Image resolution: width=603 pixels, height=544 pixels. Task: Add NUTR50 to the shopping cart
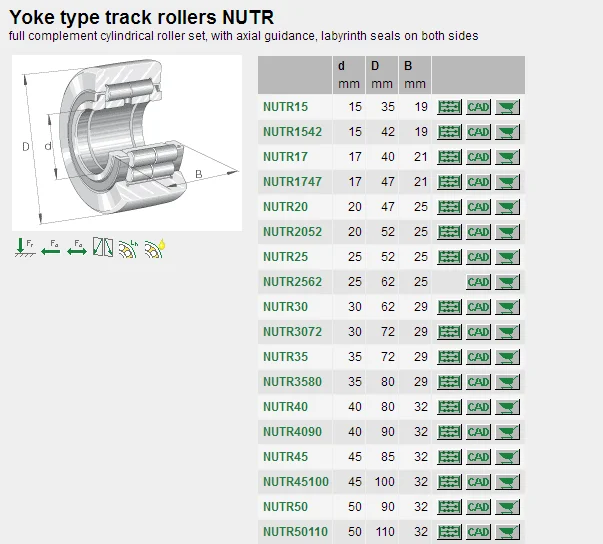(507, 507)
